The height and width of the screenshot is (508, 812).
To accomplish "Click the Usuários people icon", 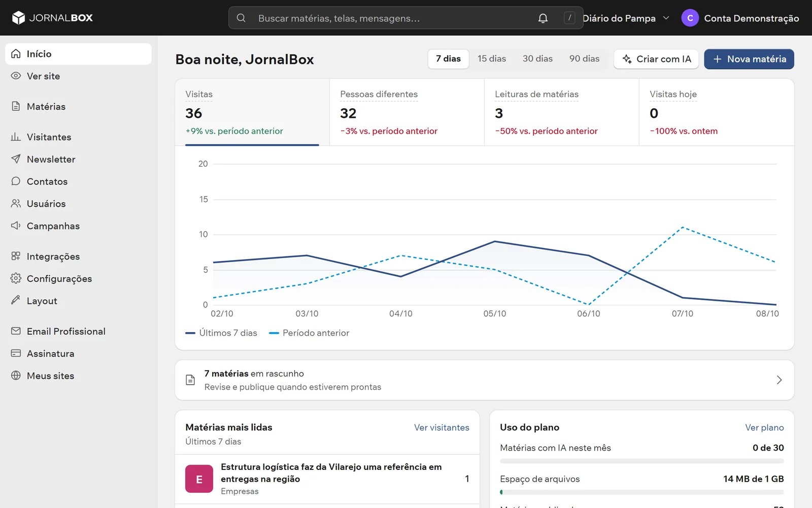I will click(16, 203).
